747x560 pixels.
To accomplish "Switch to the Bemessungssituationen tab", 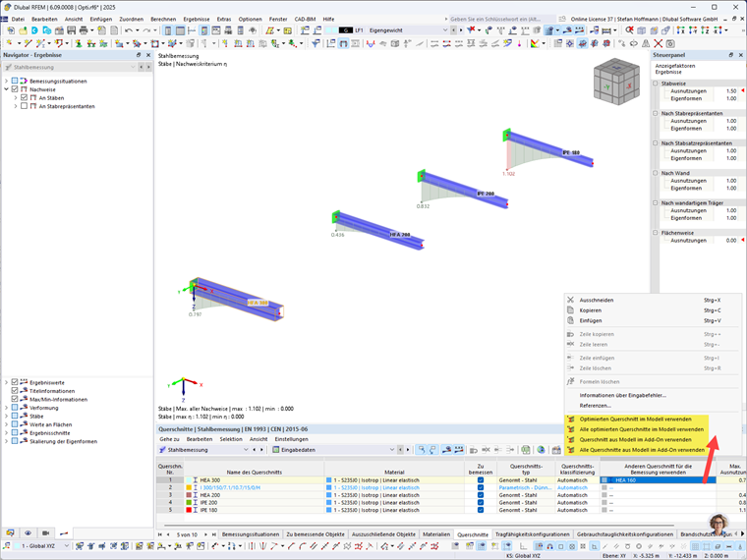I will [251, 534].
